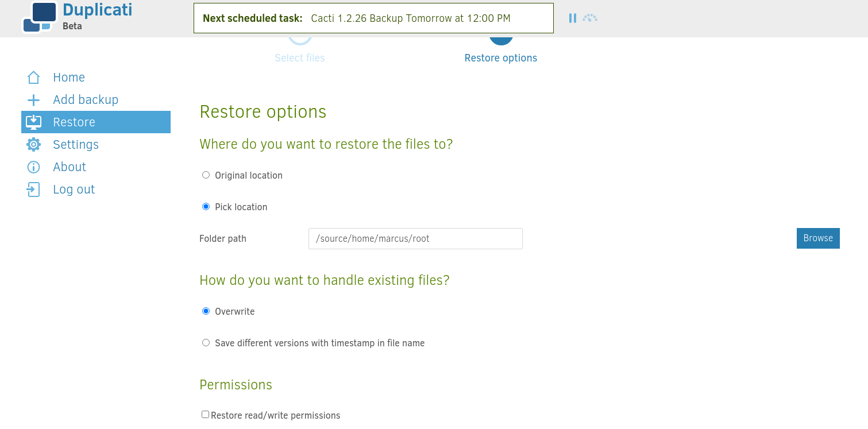This screenshot has width=868, height=429.
Task: Choose the Overwrite radio option
Action: tap(206, 311)
